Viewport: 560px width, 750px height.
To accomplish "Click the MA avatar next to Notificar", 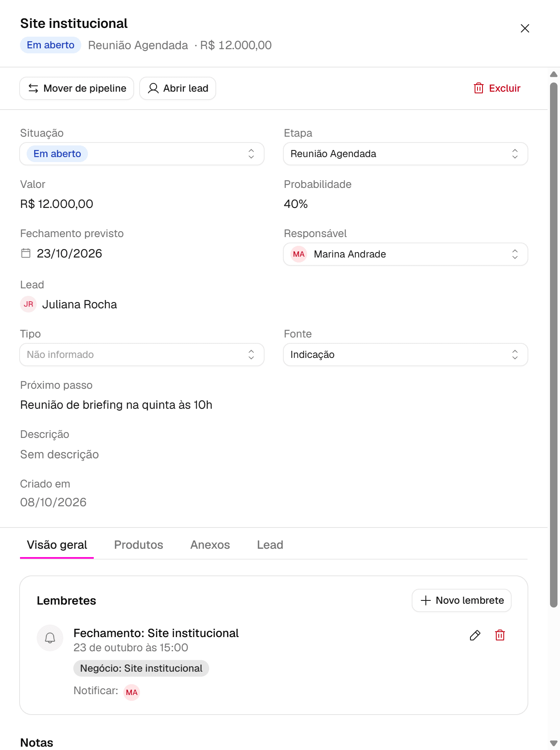I will 132,692.
